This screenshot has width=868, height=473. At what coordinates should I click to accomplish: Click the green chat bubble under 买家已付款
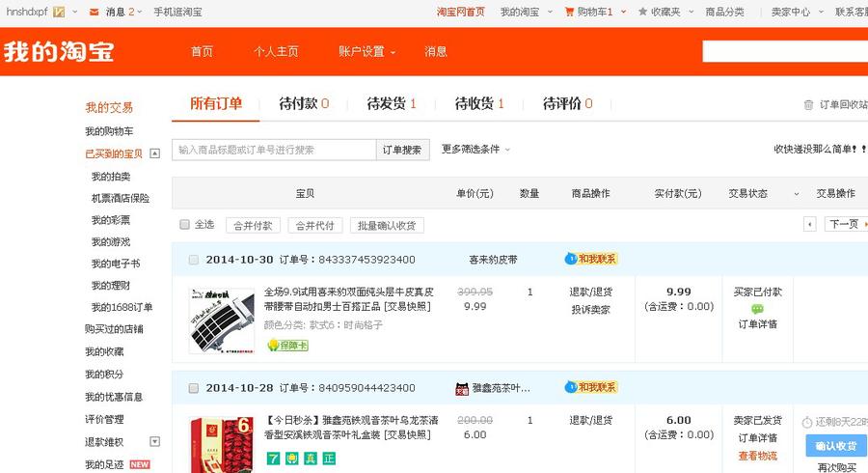[x=757, y=309]
